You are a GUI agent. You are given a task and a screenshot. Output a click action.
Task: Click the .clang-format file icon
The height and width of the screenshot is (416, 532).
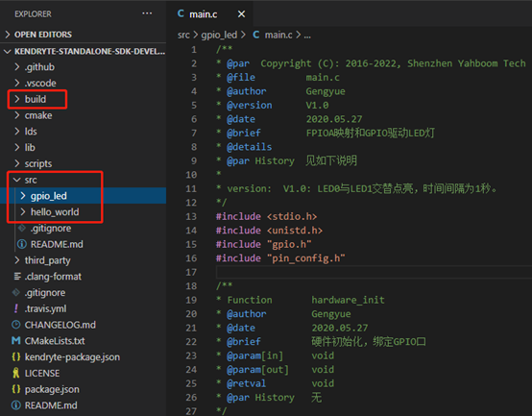pyautogui.click(x=17, y=276)
